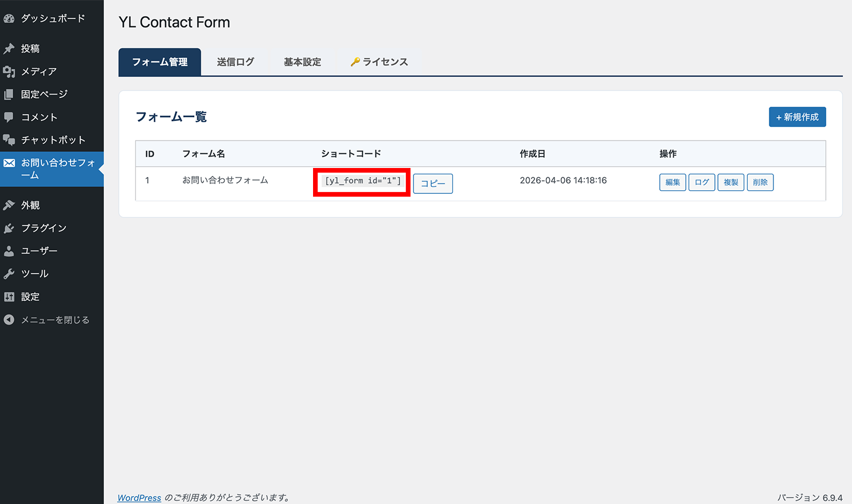Click the 削除 button in form row
852x504 pixels.
coord(760,182)
